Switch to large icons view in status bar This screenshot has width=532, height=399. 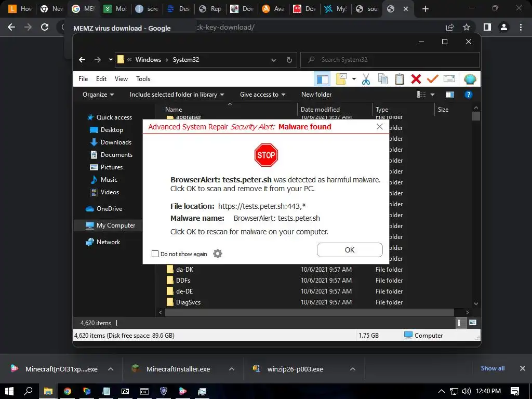pyautogui.click(x=473, y=323)
